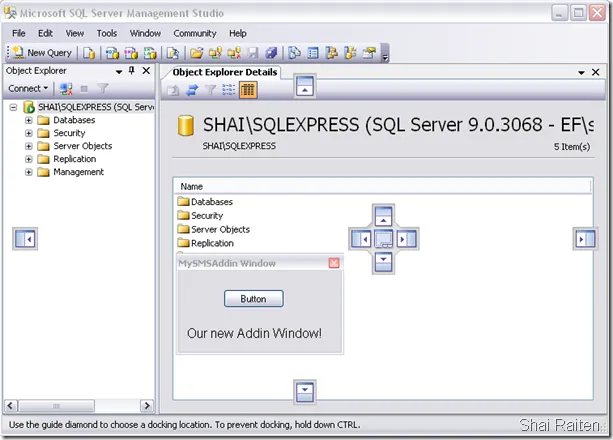Click the Open File folder icon

[196, 53]
